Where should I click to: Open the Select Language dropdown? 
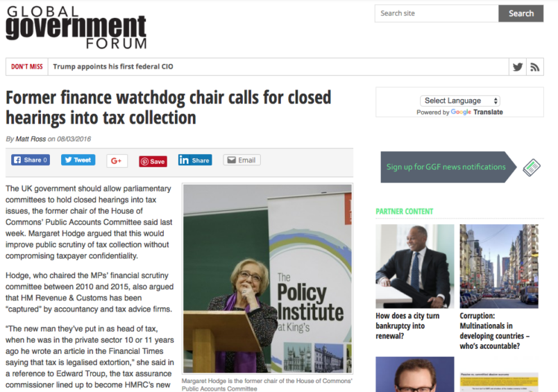(x=460, y=101)
